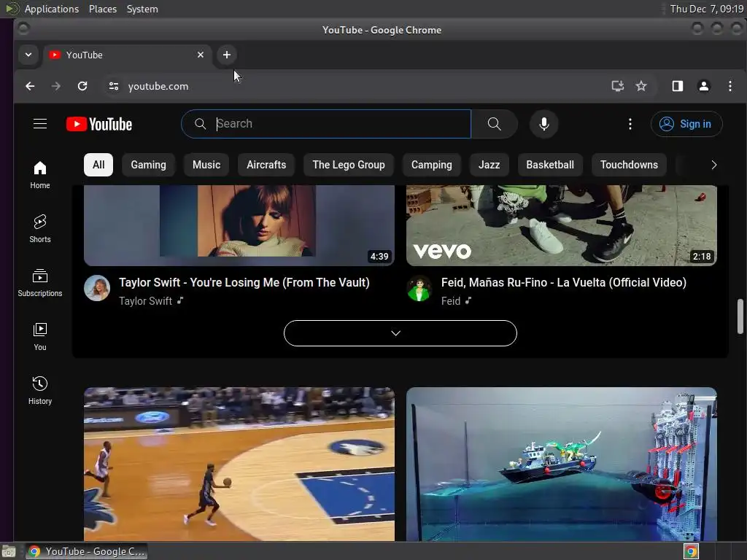Screen dimensions: 747x560
Task: Toggle Chrome side panel icon
Action: tap(678, 86)
